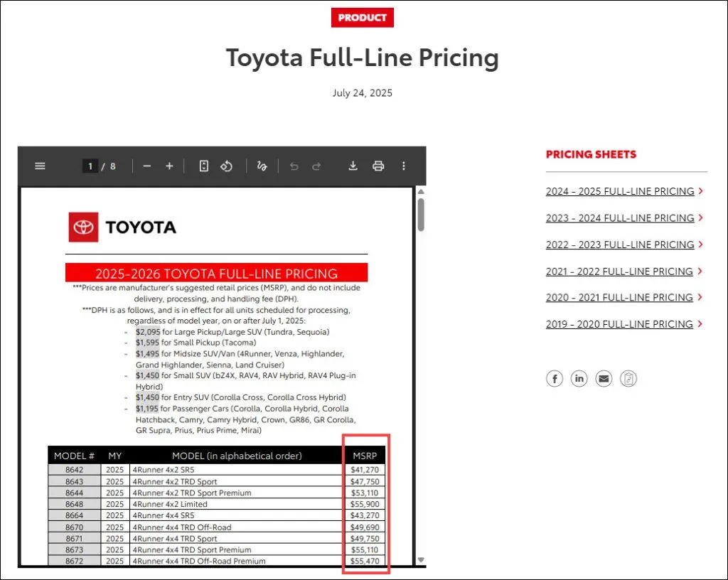
Task: Click 4Runner 4x2 SR5 model name
Action: click(x=164, y=470)
